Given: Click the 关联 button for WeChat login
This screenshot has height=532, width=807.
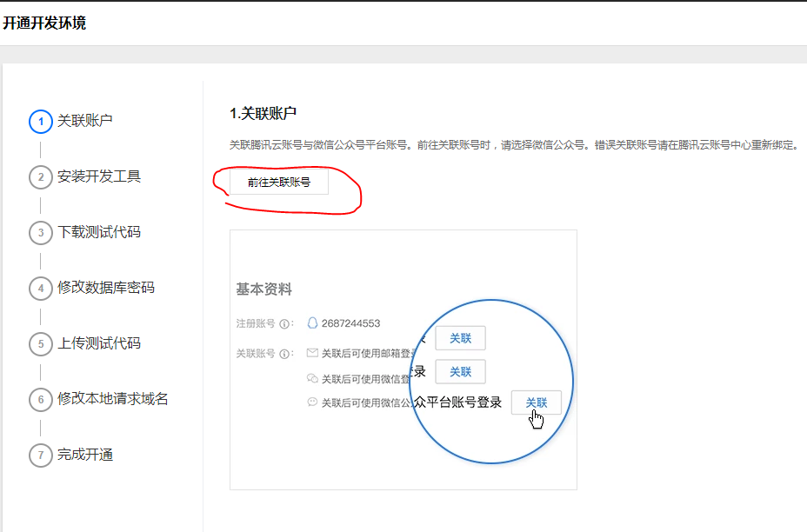Looking at the screenshot, I should (461, 372).
